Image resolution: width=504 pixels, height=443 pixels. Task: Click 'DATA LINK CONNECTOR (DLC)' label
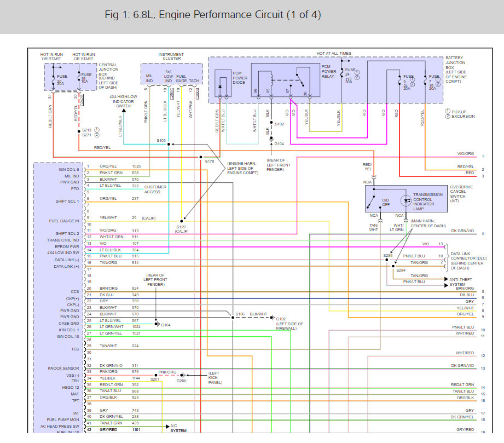coord(468,256)
